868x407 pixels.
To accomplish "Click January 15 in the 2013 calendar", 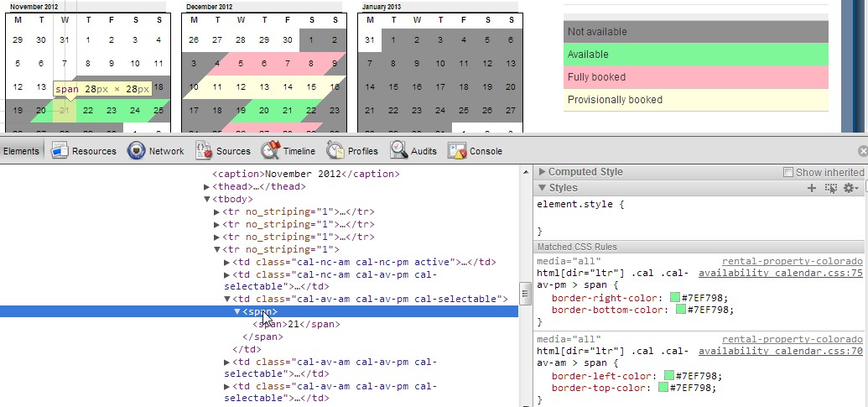I will click(393, 87).
